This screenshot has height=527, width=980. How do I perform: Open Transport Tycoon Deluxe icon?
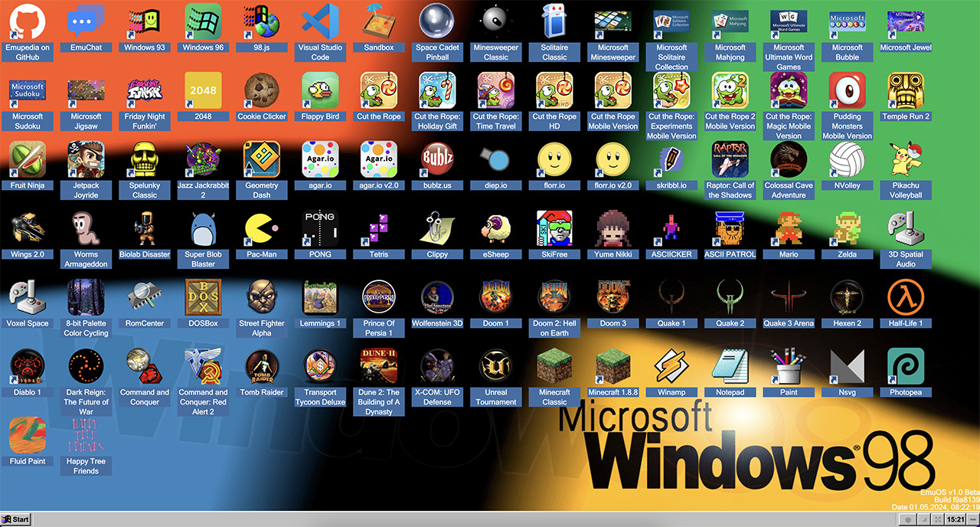pyautogui.click(x=320, y=366)
